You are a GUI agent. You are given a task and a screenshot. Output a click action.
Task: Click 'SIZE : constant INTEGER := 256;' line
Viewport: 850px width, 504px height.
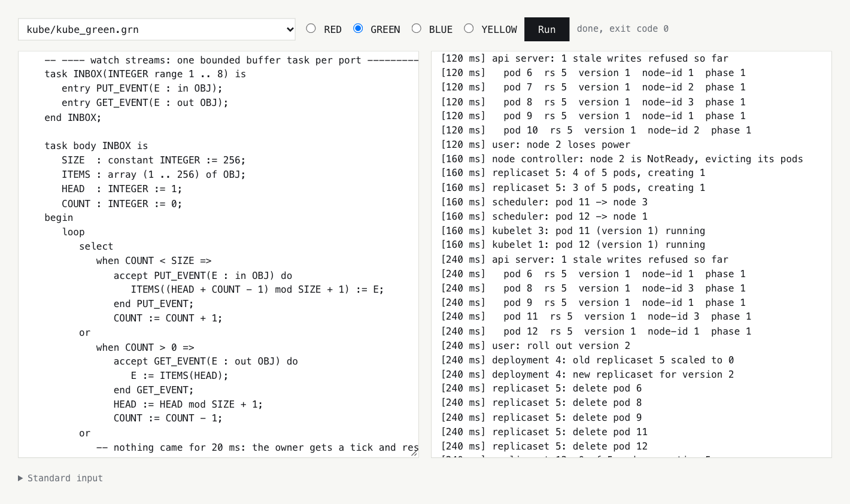coord(154,160)
